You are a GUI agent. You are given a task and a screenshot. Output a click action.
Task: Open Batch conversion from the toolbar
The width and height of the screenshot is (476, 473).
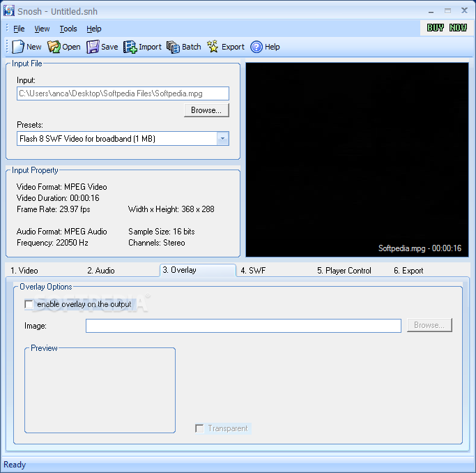(173, 47)
